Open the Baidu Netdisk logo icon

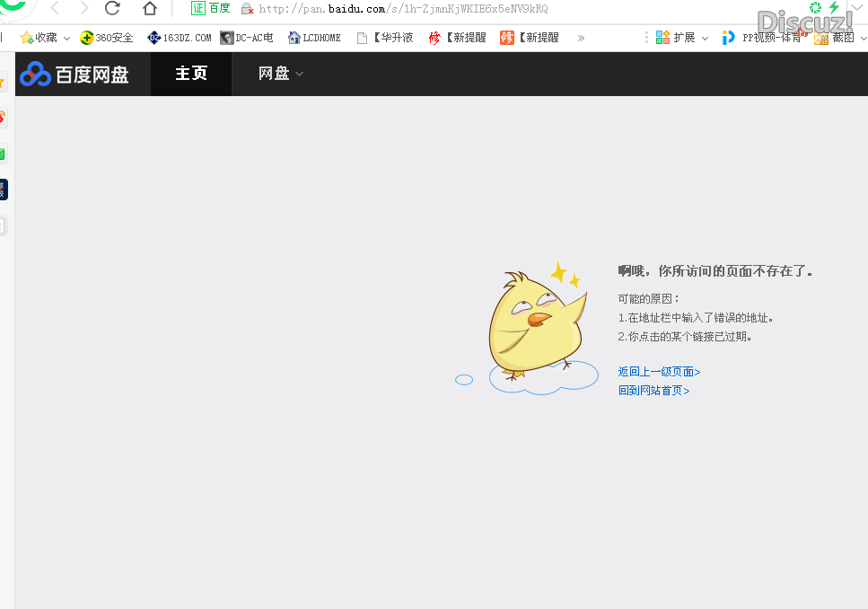pos(35,74)
